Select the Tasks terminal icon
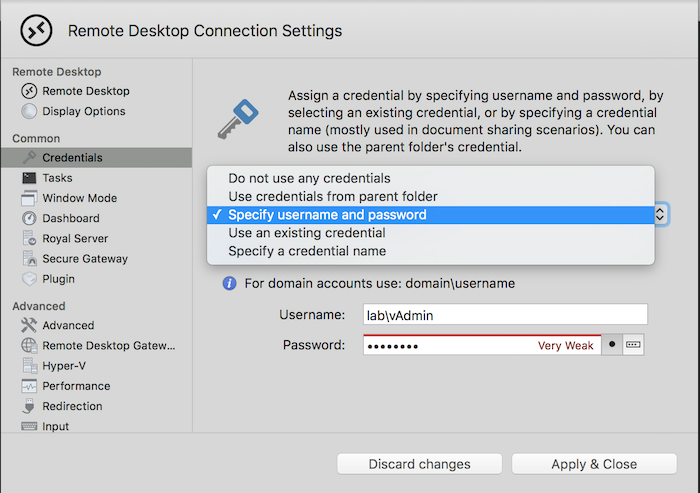Viewport: 700px width, 493px height. (29, 178)
